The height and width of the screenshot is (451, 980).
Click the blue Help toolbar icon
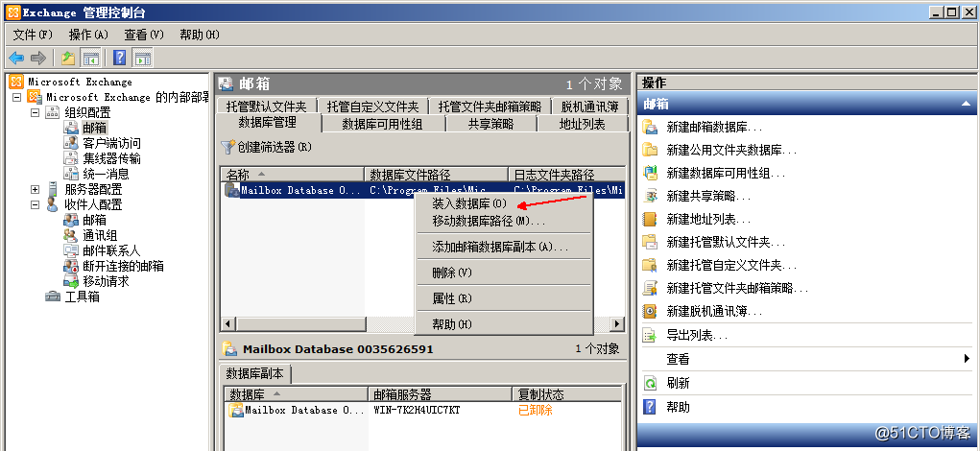click(x=120, y=59)
